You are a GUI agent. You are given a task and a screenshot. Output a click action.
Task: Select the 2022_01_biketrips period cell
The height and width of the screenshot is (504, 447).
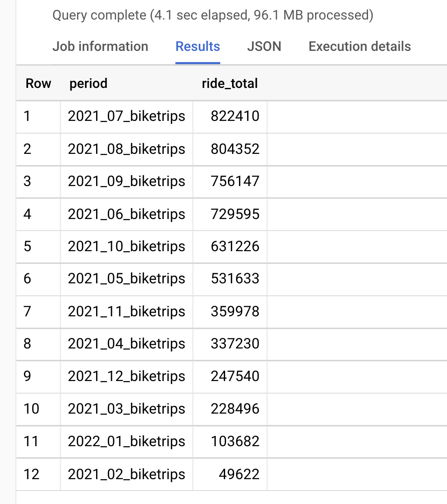[127, 441]
